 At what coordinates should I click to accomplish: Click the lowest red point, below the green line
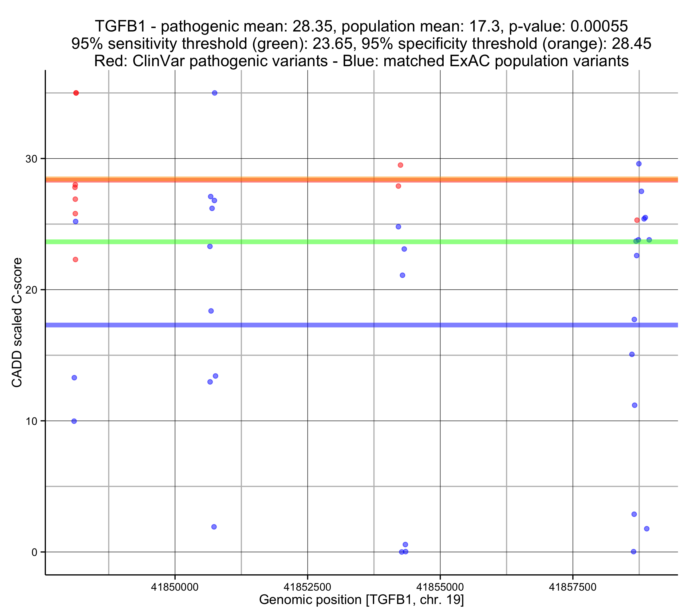(75, 259)
